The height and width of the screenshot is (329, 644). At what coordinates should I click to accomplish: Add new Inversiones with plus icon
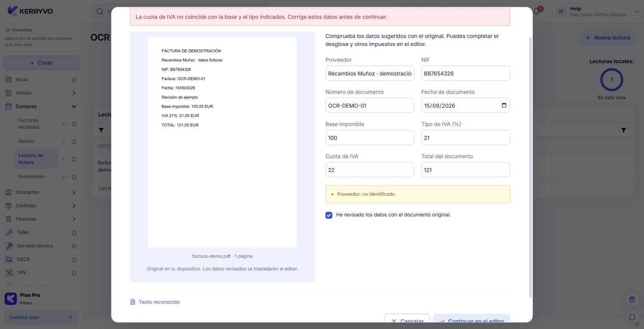64,177
